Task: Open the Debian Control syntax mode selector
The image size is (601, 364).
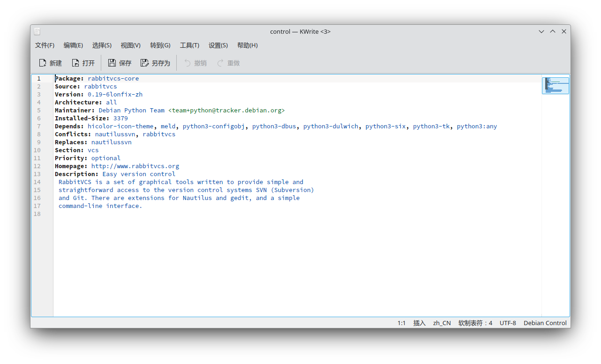Action: pyautogui.click(x=545, y=323)
